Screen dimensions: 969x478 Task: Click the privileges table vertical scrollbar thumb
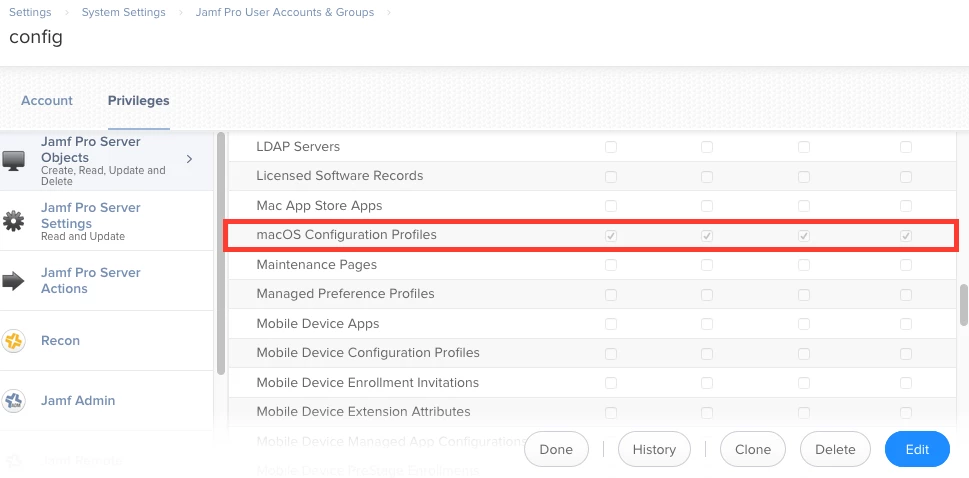(963, 304)
